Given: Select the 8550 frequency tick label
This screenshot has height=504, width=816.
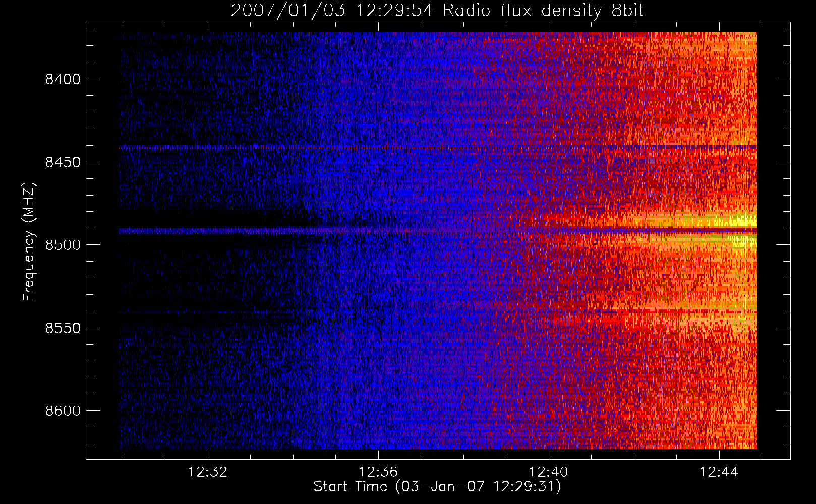Looking at the screenshot, I should pos(63,328).
